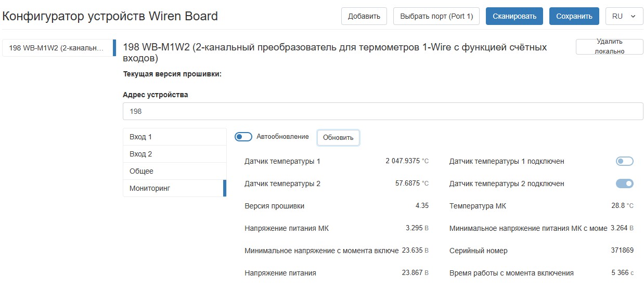
Task: Switch to the Общее tab
Action: [x=174, y=171]
